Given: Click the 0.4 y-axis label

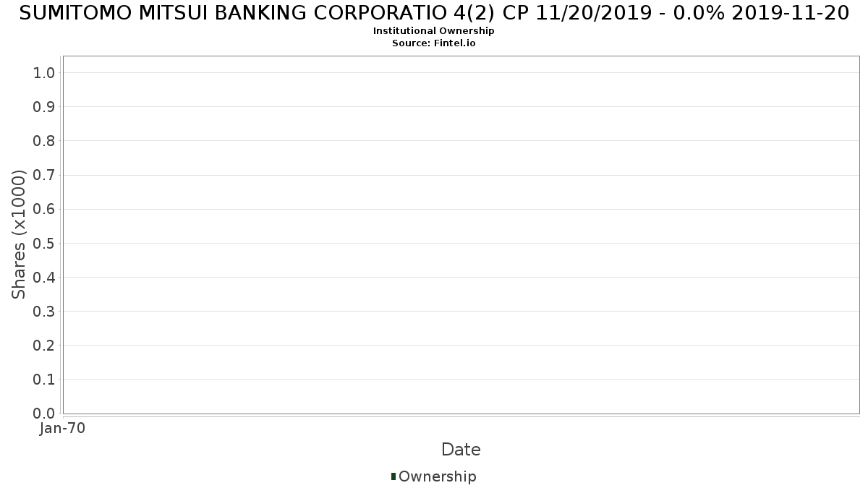Looking at the screenshot, I should click(x=44, y=277).
